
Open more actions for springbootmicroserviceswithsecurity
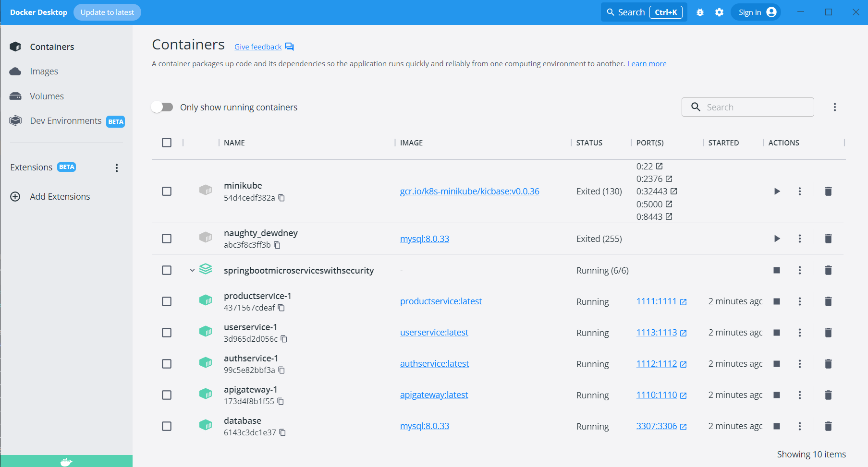(800, 270)
